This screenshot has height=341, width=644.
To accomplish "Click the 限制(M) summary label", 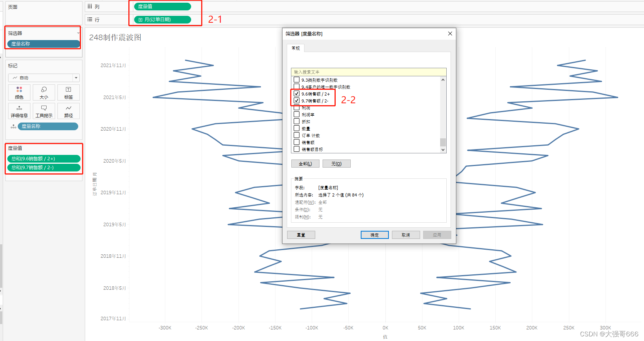I will (x=303, y=217).
